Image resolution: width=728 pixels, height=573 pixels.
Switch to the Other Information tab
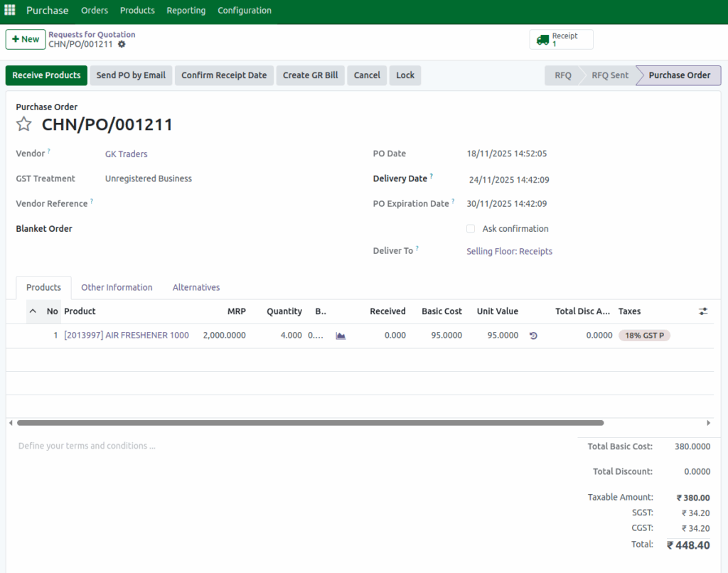(117, 287)
